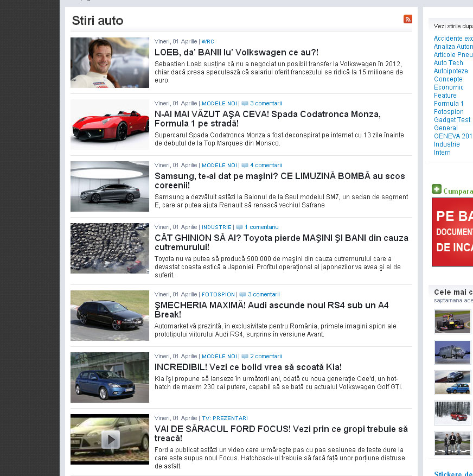Open sidebar three presenters thumbnail
Viewport: 473px width, 476px height.
click(x=452, y=443)
